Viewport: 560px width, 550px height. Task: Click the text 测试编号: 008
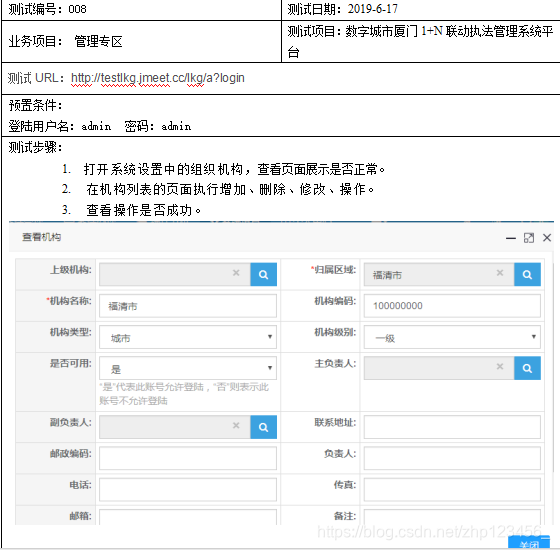click(47, 9)
